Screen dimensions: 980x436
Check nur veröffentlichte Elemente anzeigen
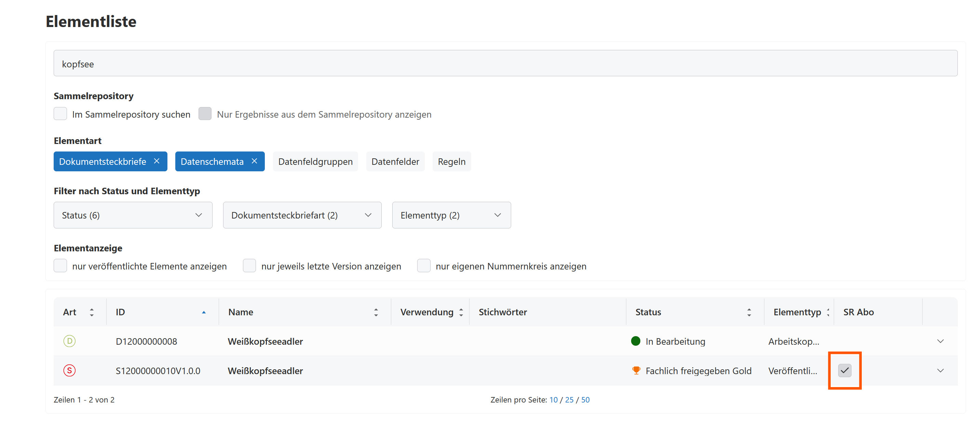click(60, 266)
